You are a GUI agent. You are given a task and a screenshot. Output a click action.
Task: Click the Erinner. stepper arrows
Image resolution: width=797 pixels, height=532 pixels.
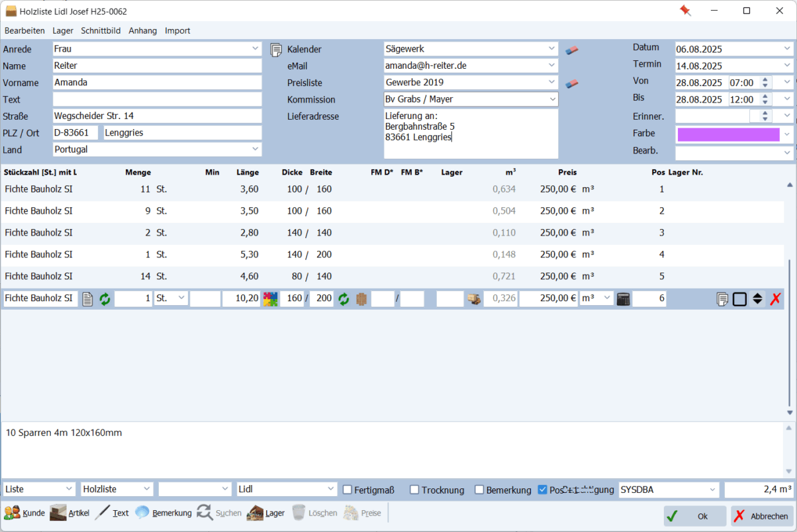(765, 116)
